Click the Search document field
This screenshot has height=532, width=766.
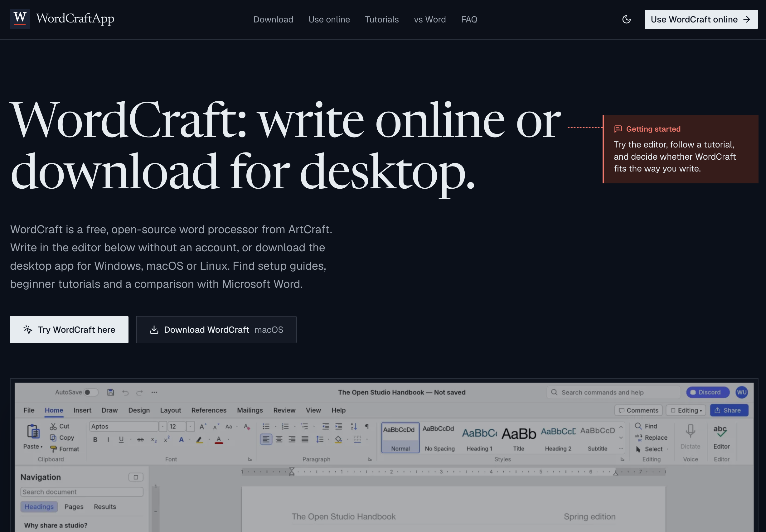[x=82, y=492]
